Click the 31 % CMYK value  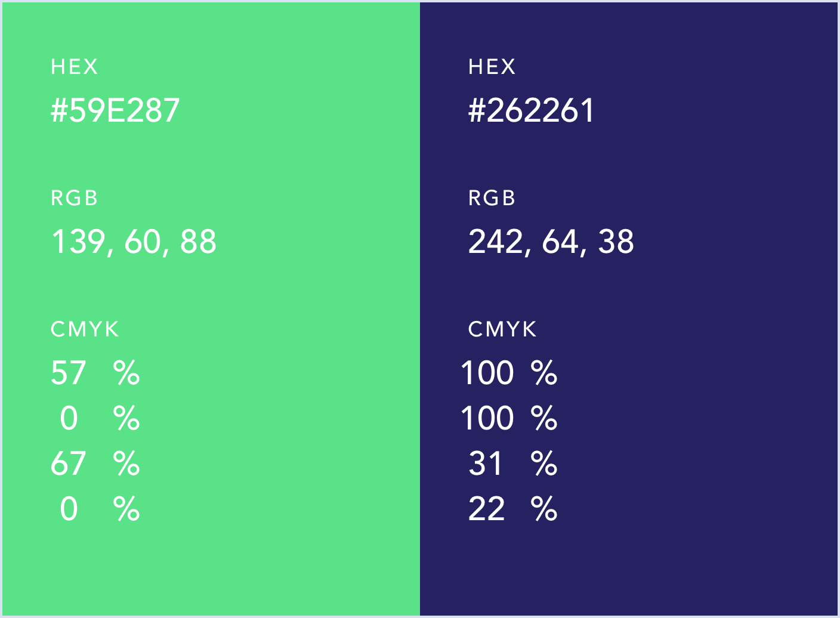(x=512, y=463)
